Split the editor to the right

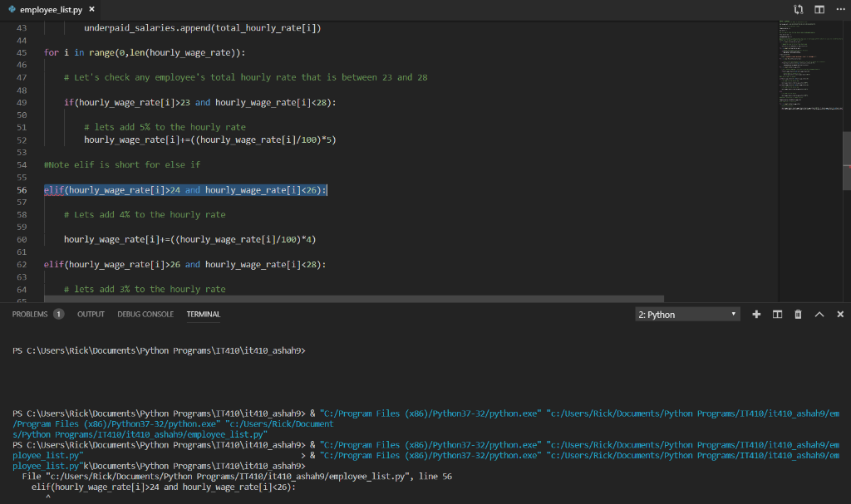pyautogui.click(x=819, y=9)
